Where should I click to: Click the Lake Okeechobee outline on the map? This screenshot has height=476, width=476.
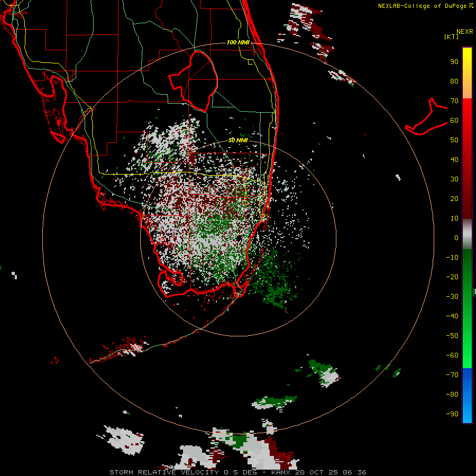point(194,81)
